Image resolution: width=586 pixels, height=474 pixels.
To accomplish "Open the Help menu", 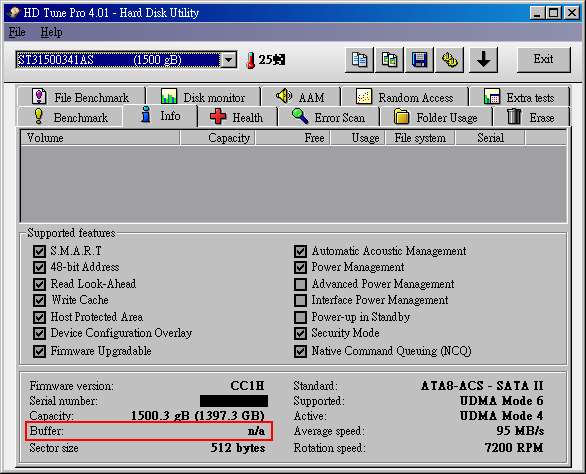I will (51, 32).
